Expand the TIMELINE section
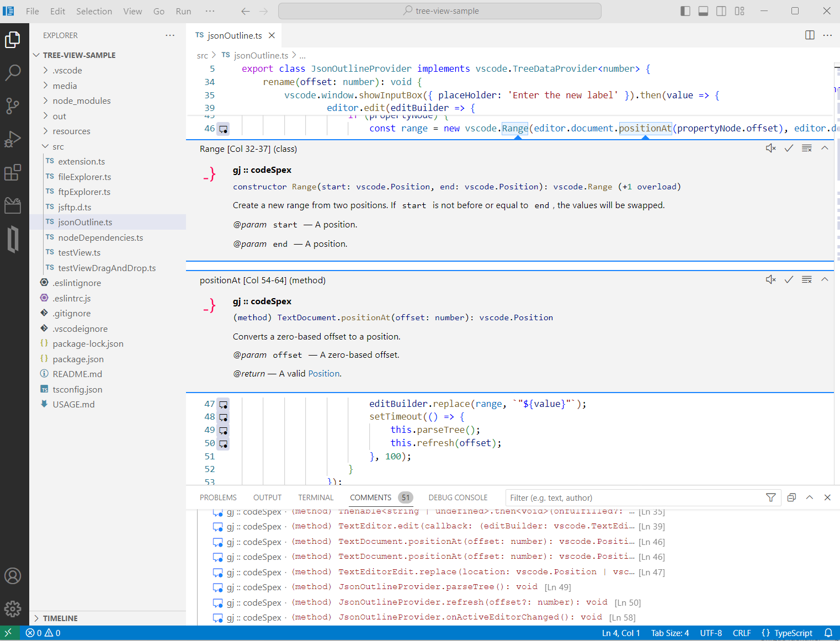 pyautogui.click(x=60, y=618)
